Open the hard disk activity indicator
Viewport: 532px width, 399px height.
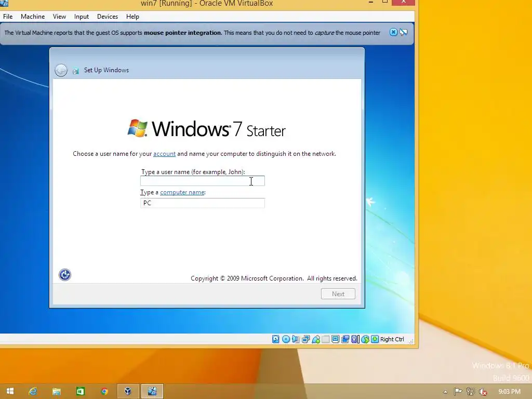tap(275, 339)
